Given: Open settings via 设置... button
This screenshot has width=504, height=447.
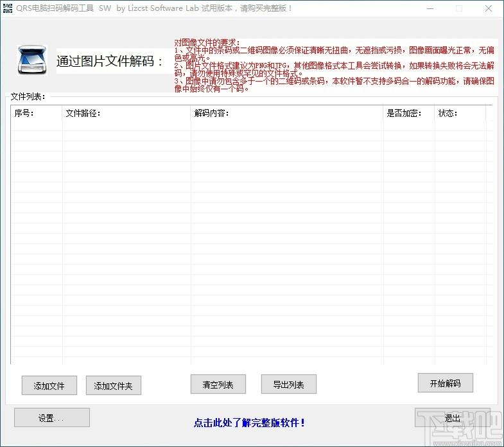Looking at the screenshot, I should coord(52,417).
